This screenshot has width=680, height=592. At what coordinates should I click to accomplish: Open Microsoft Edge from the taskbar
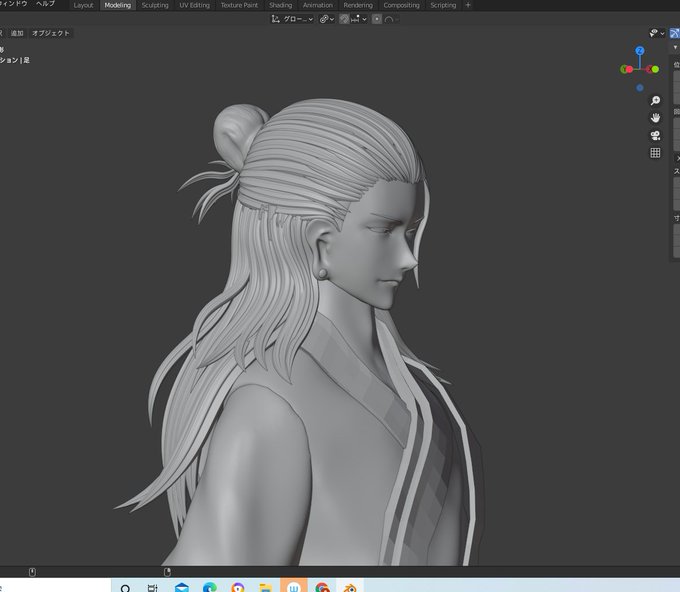pos(210,588)
